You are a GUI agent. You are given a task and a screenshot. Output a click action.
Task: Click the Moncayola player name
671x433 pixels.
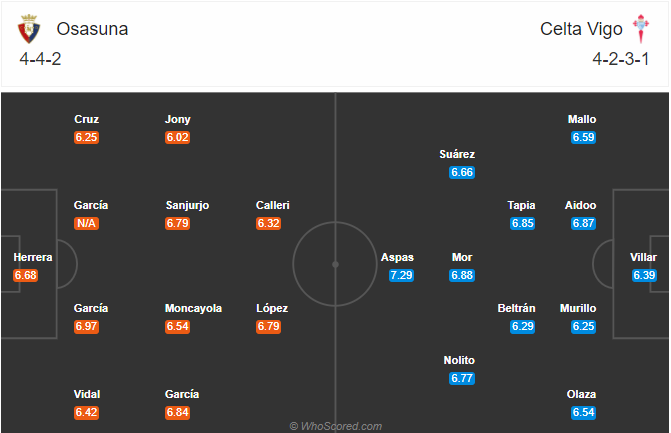point(193,308)
